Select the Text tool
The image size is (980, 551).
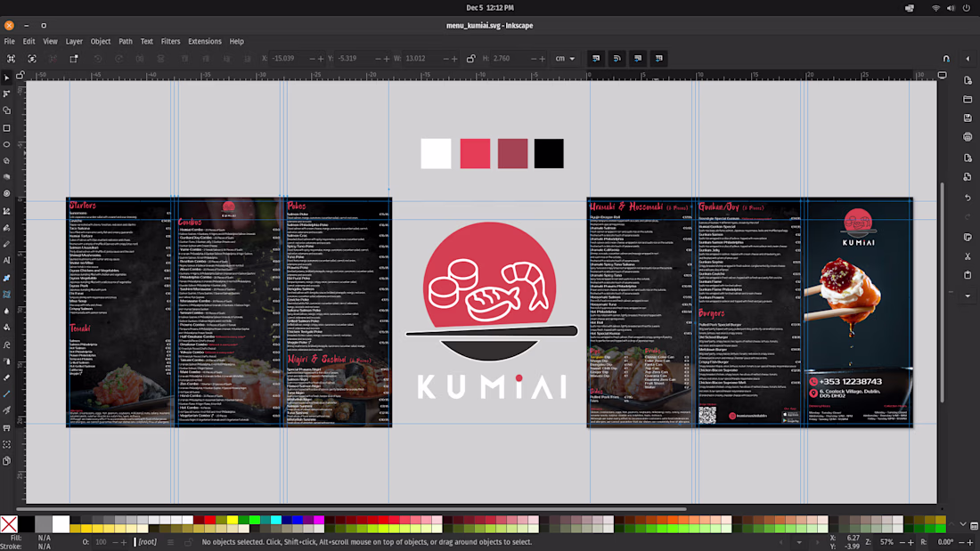pyautogui.click(x=7, y=261)
